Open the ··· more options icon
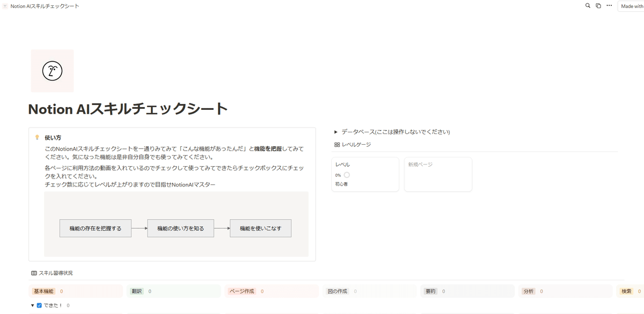This screenshot has width=644, height=314. pyautogui.click(x=609, y=5)
